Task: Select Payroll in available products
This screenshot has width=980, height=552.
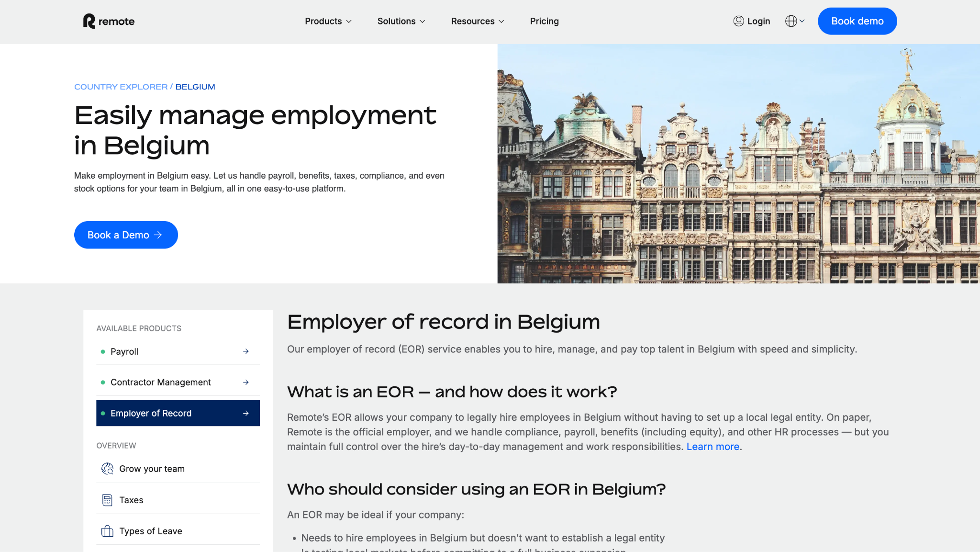Action: 178,351
